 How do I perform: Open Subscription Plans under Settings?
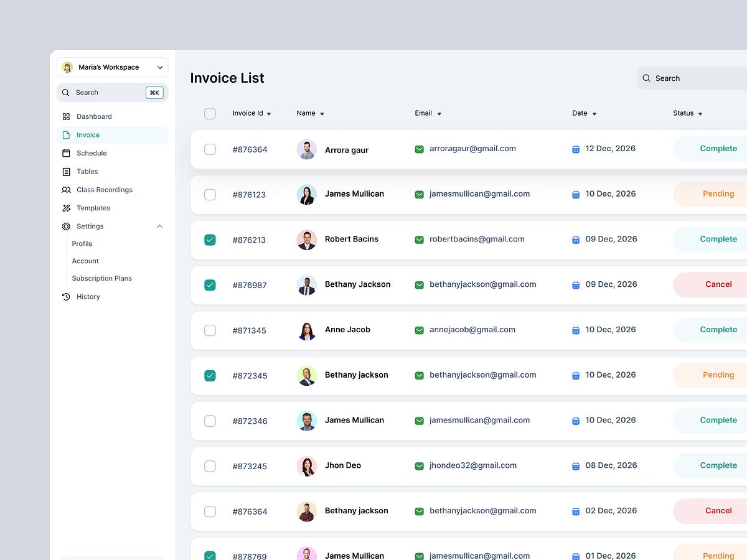(102, 279)
